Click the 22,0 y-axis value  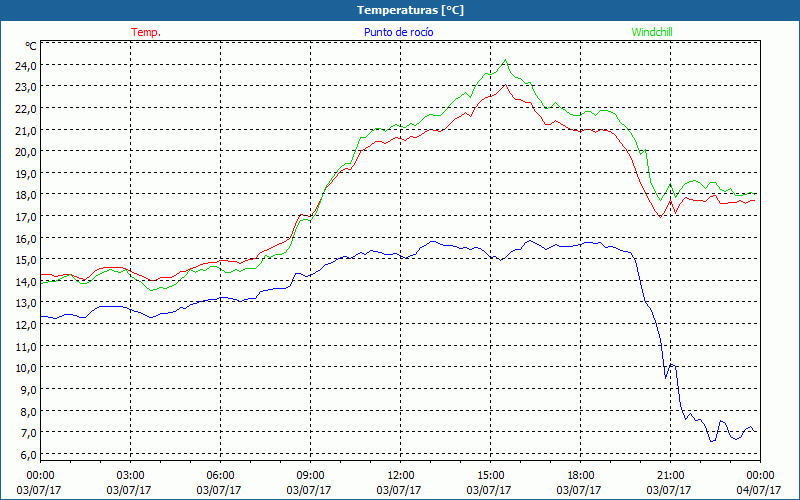coord(27,109)
